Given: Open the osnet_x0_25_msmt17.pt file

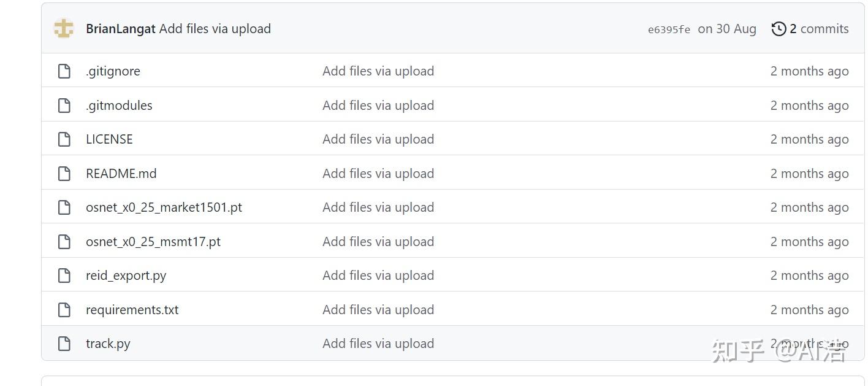Looking at the screenshot, I should click(x=153, y=242).
